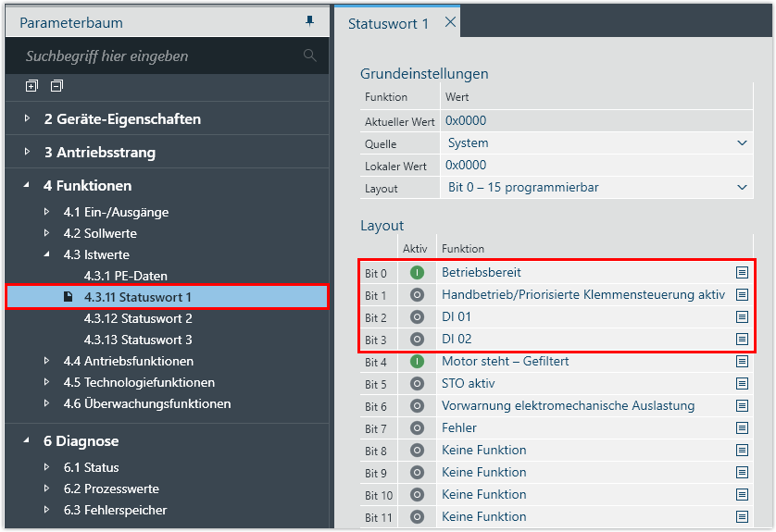Pin the Parameterbaum panel
Screen dimensions: 776x532
(309, 21)
